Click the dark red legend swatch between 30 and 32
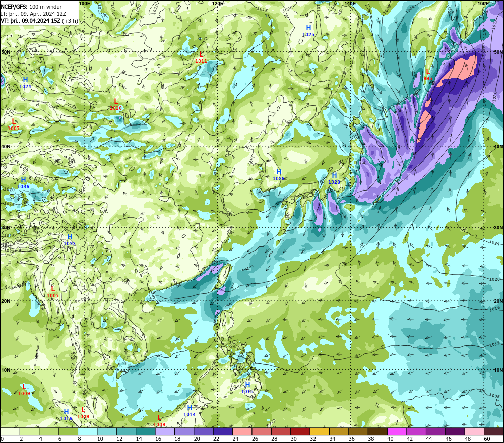The image size is (504, 443). point(300,431)
